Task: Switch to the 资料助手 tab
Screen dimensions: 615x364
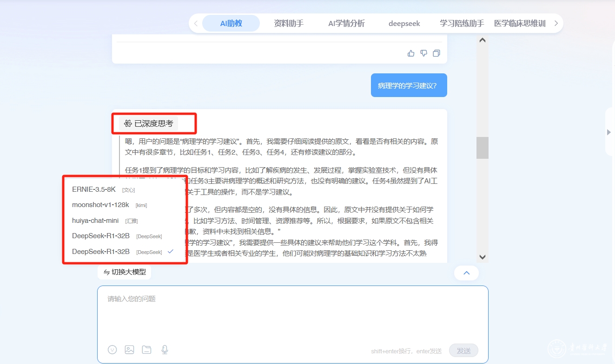Action: click(289, 23)
